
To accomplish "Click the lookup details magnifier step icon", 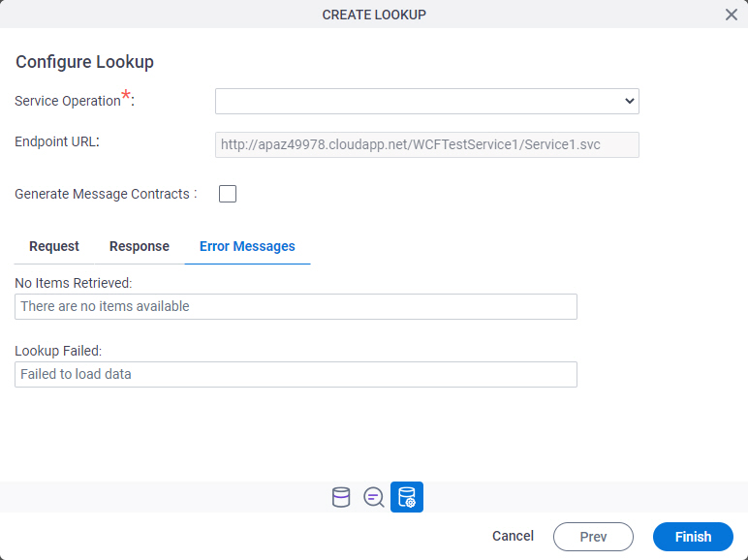I will [374, 497].
